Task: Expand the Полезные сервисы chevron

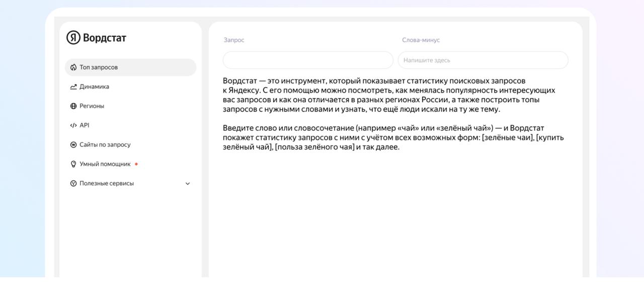Action: 188,184
